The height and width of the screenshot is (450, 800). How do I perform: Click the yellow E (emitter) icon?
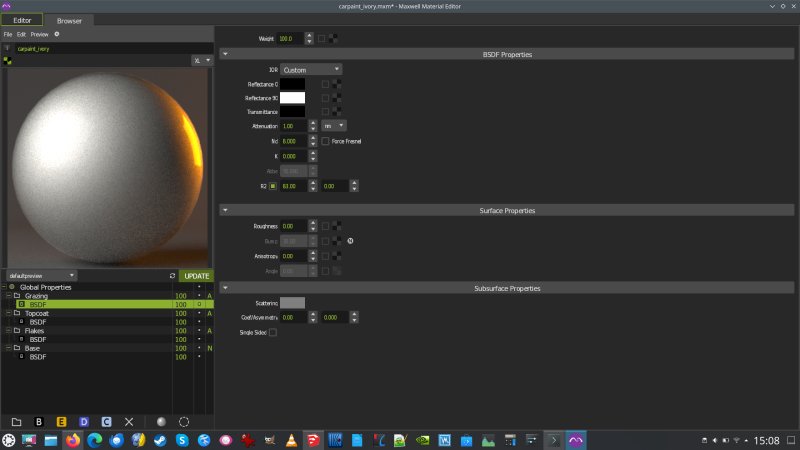click(62, 421)
